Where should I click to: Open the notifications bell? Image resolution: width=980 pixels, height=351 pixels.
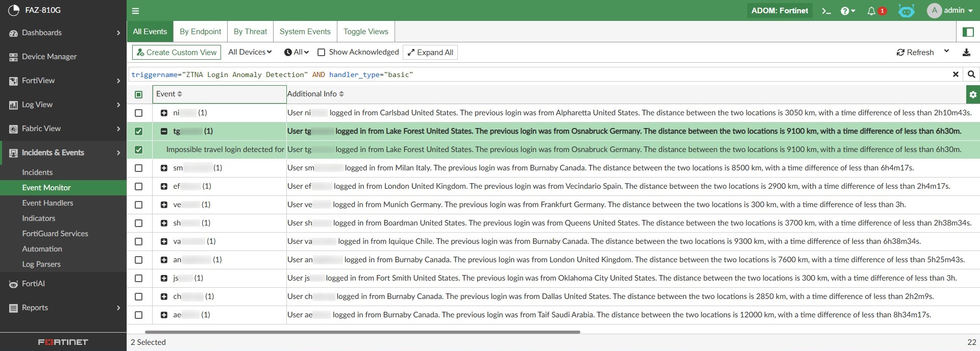(871, 11)
